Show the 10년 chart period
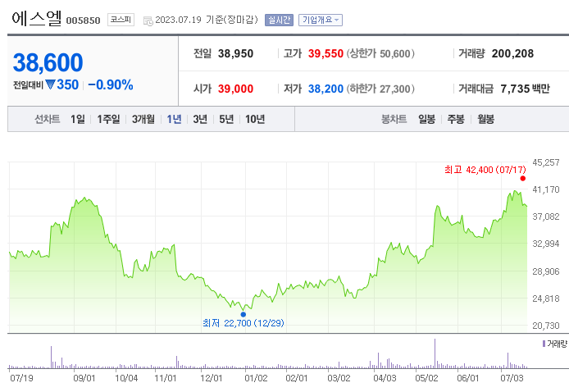This screenshot has width=569, height=392. click(x=255, y=119)
